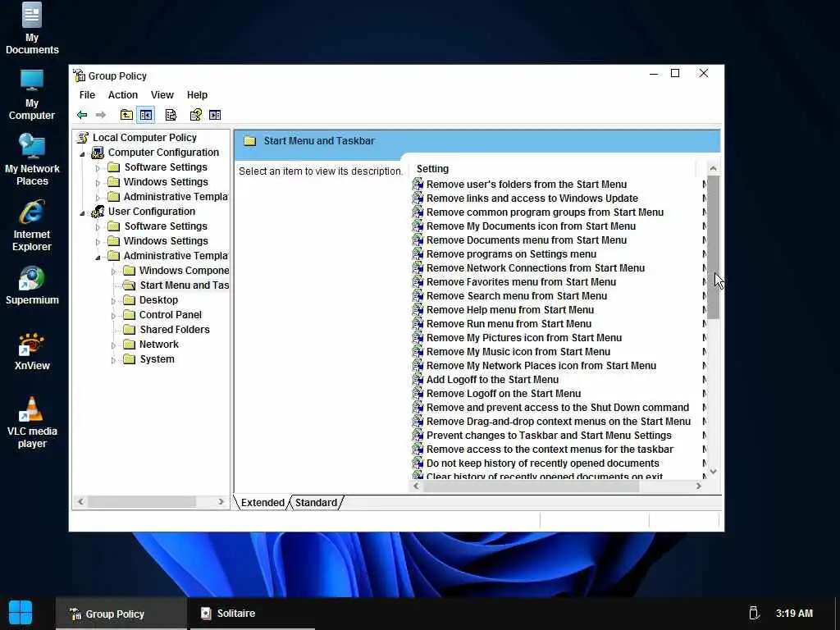The image size is (840, 630).
Task: Click the Shared Folders folder icon
Action: 129,330
